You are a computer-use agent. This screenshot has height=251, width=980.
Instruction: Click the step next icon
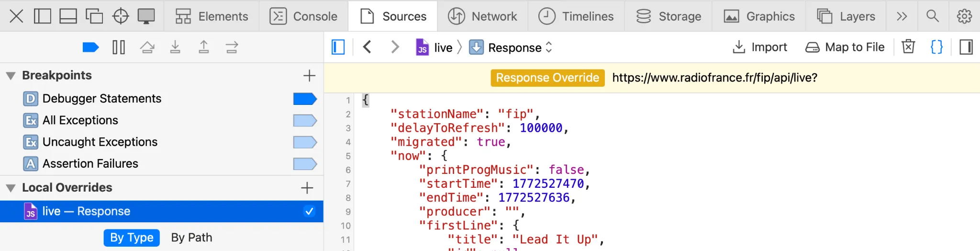[232, 47]
